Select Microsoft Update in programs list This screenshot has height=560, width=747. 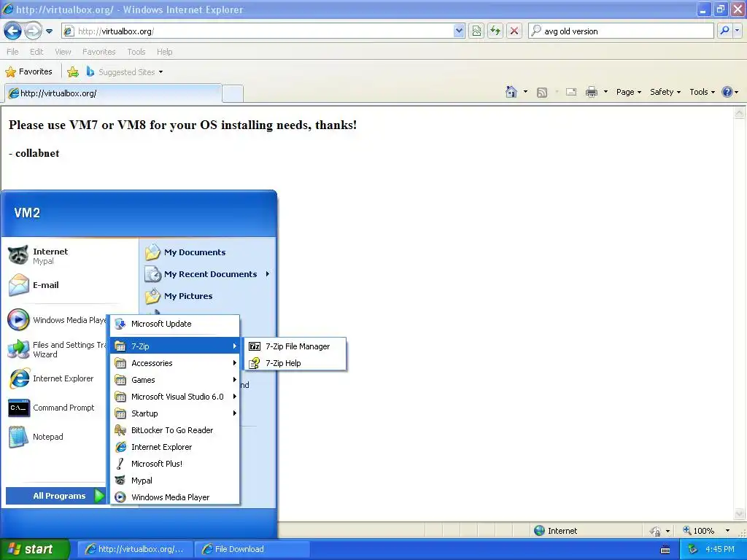[x=175, y=324]
